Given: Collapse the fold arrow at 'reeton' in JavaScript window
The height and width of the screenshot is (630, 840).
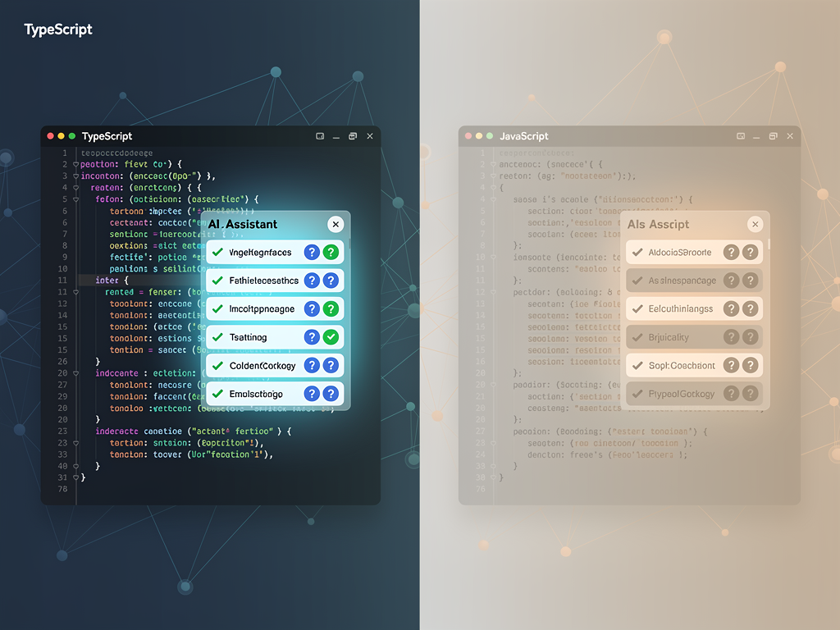Looking at the screenshot, I should pyautogui.click(x=493, y=176).
